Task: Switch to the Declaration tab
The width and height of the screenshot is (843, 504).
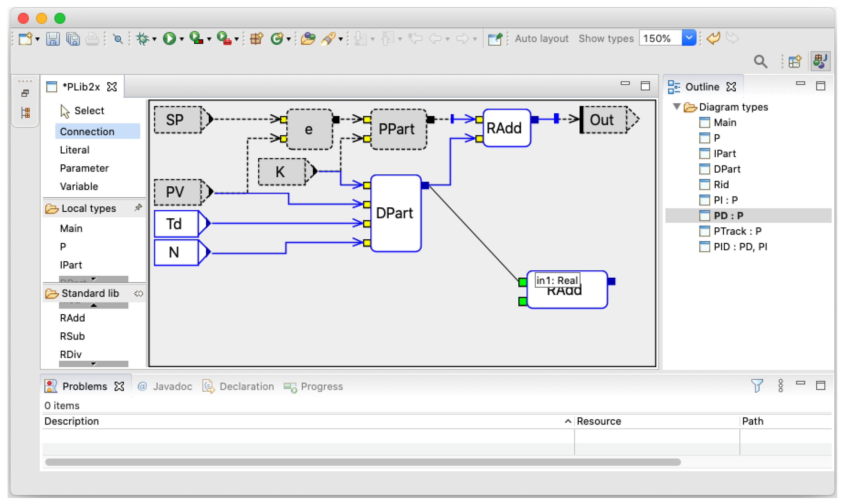Action: pyautogui.click(x=238, y=387)
